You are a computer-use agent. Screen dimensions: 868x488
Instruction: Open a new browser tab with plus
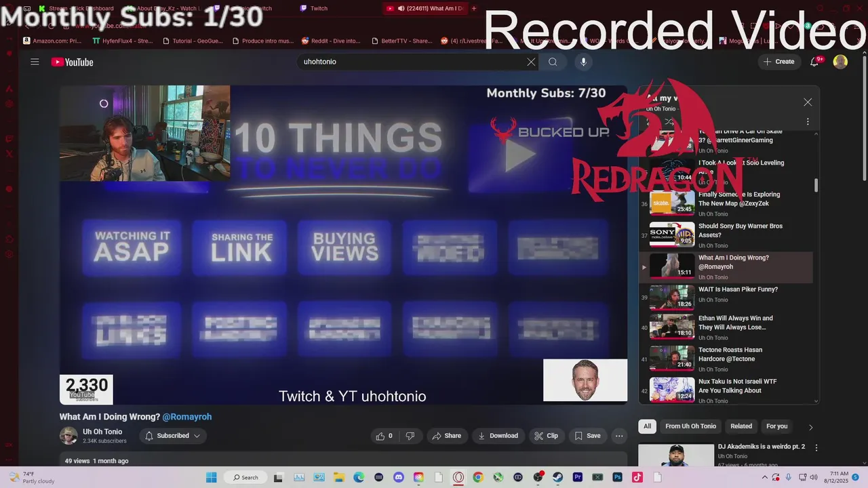[x=474, y=9]
